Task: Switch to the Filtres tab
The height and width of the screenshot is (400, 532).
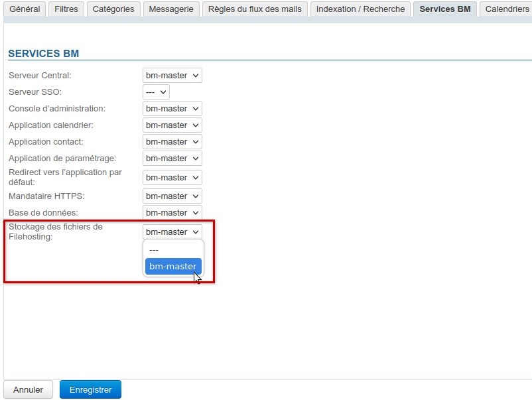Action: click(66, 9)
